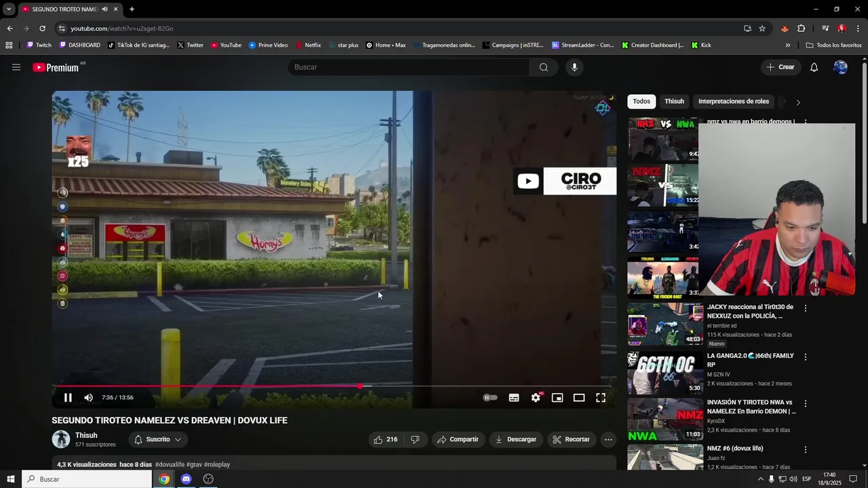The width and height of the screenshot is (868, 488).
Task: Open the Windows Start menu
Action: [x=10, y=479]
